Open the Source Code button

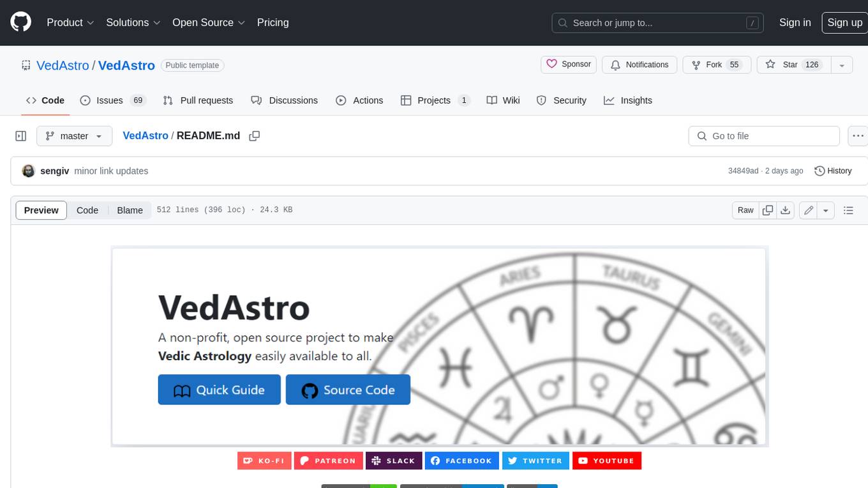(348, 390)
